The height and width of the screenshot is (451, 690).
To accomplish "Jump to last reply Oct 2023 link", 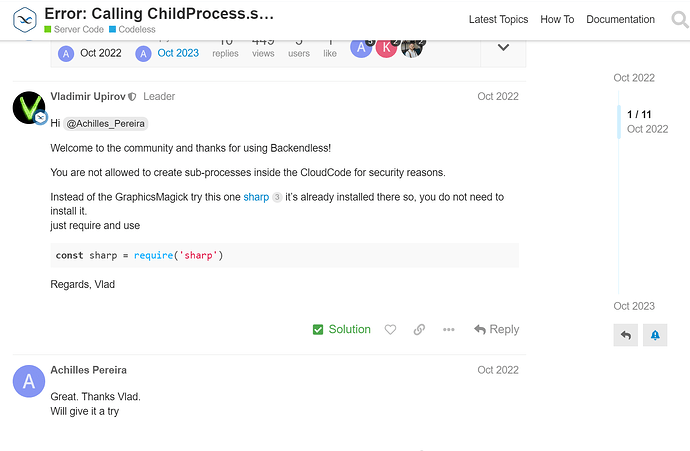I will click(x=178, y=53).
